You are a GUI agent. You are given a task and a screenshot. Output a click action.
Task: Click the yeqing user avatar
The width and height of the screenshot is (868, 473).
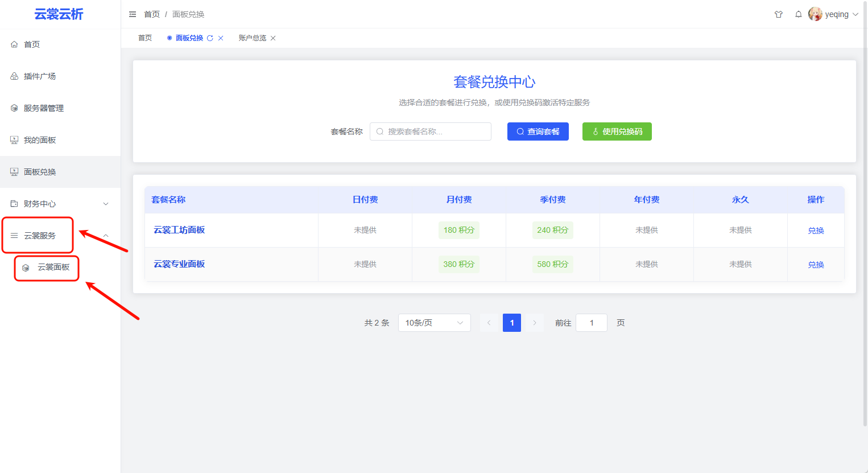coord(815,14)
